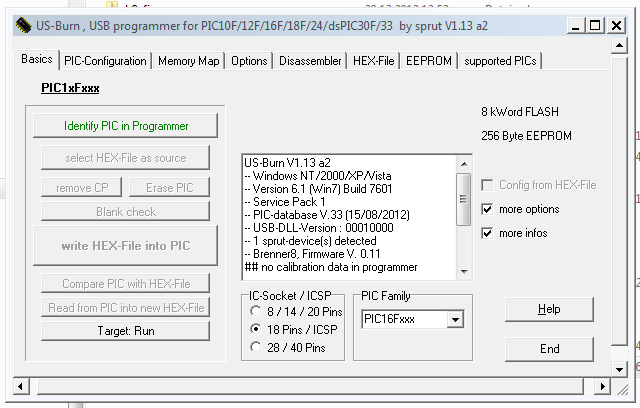Image resolution: width=640 pixels, height=408 pixels.
Task: Open the PIC-Configuration tab
Action: click(105, 61)
